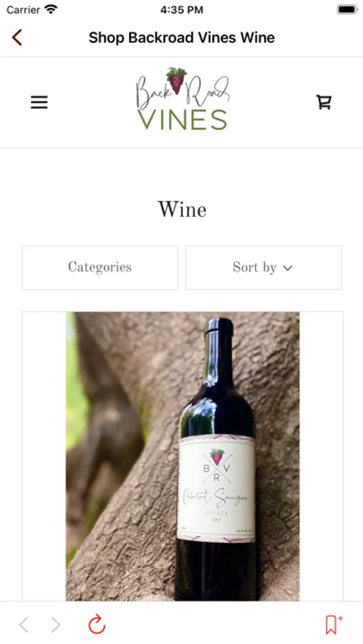Click the Back Road Vines logo
The height and width of the screenshot is (644, 363).
(182, 99)
